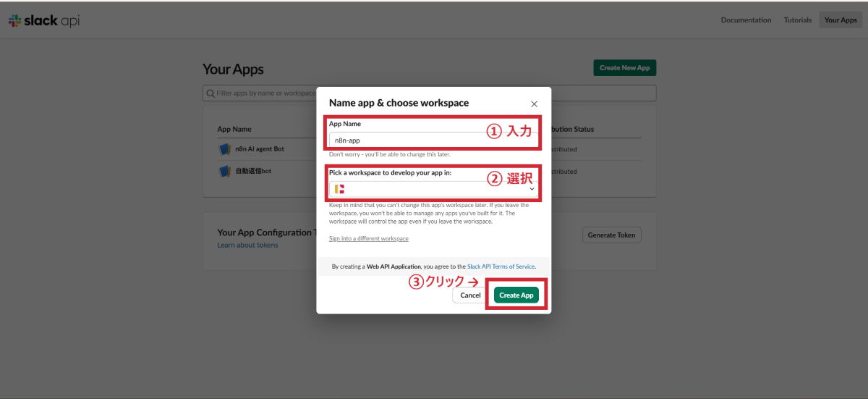Go to Tutorials in the top navigation
This screenshot has height=399, width=868.
(798, 20)
